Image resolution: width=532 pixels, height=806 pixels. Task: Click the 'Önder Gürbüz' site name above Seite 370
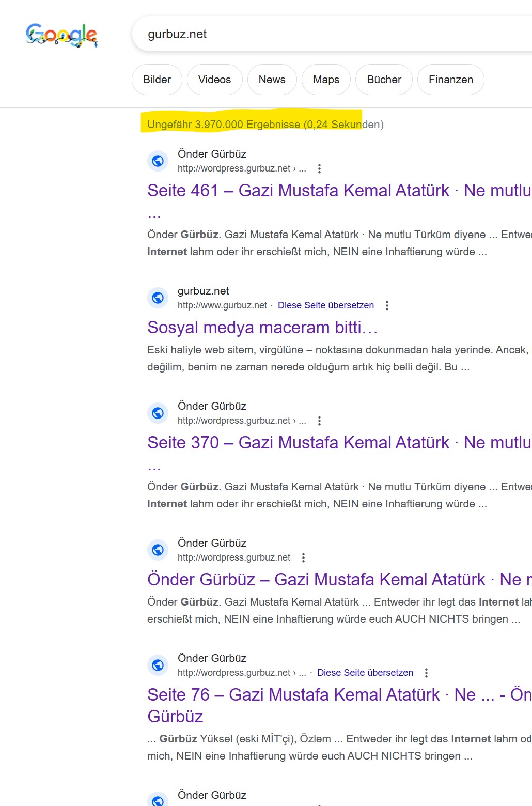click(x=212, y=406)
